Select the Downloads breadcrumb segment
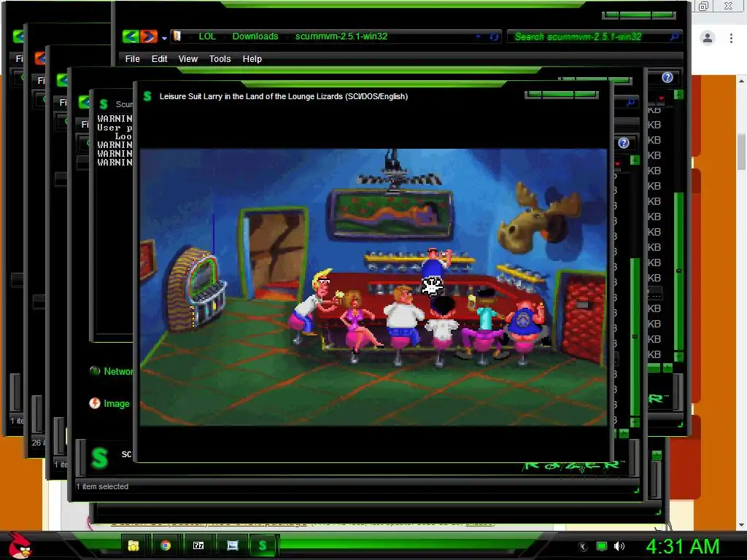Image resolution: width=747 pixels, height=560 pixels. pyautogui.click(x=255, y=36)
